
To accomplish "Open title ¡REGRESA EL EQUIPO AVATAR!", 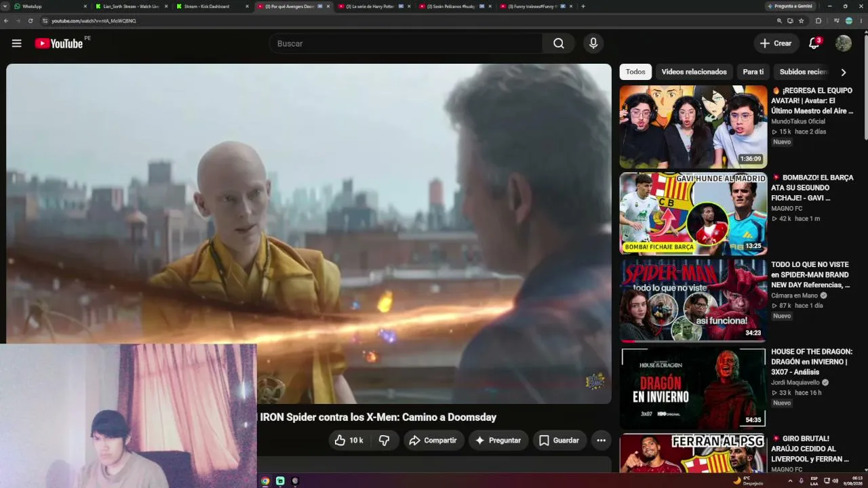I will tap(812, 100).
